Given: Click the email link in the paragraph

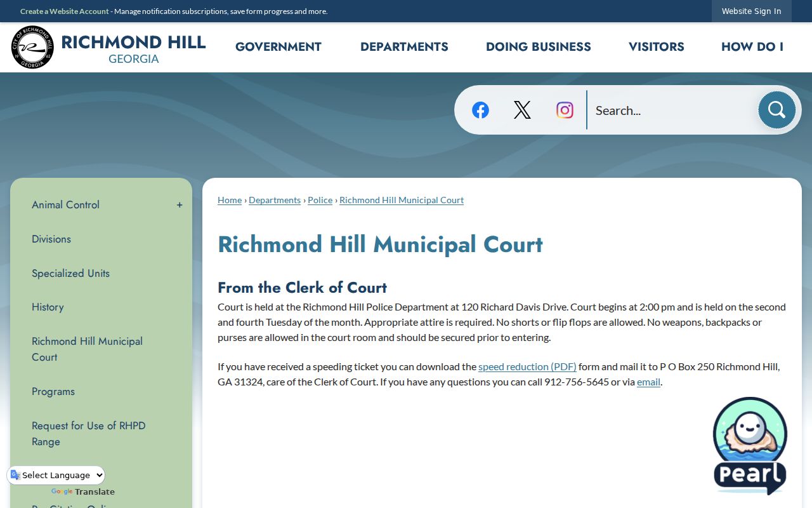Looking at the screenshot, I should tap(648, 382).
